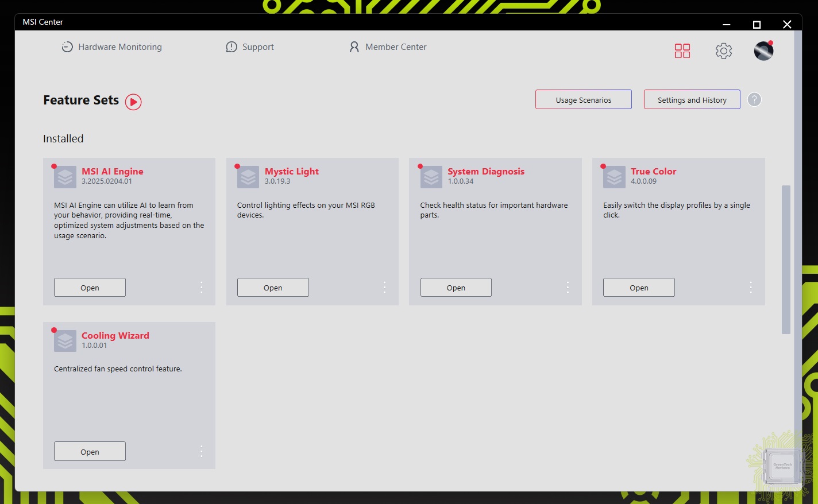The width and height of the screenshot is (818, 504).
Task: Open the MSI AI Engine feature
Action: tap(90, 288)
